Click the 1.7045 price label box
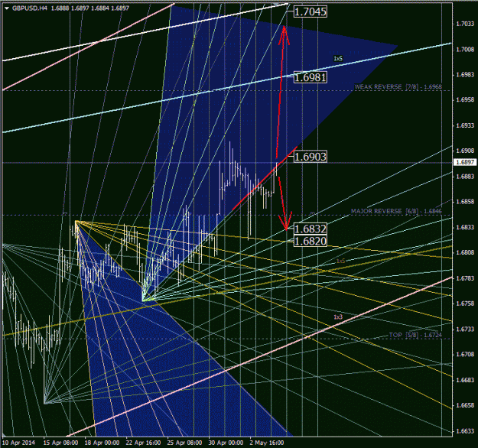 311,12
